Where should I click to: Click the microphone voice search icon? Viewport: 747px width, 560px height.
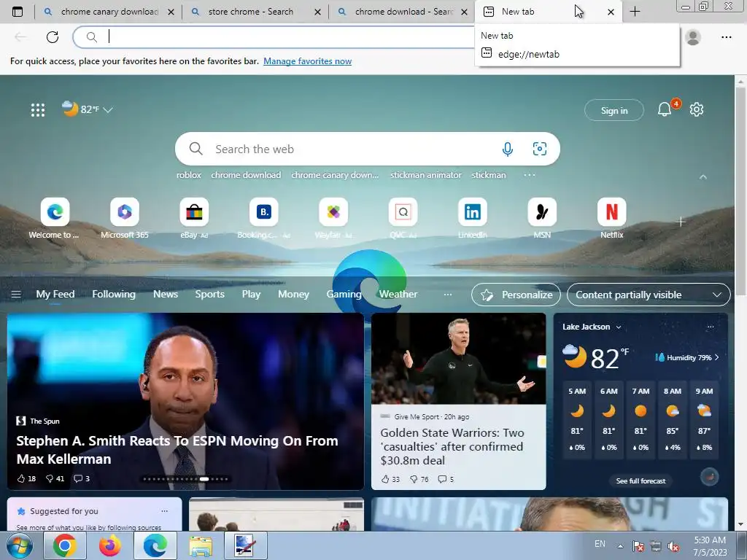(x=508, y=149)
